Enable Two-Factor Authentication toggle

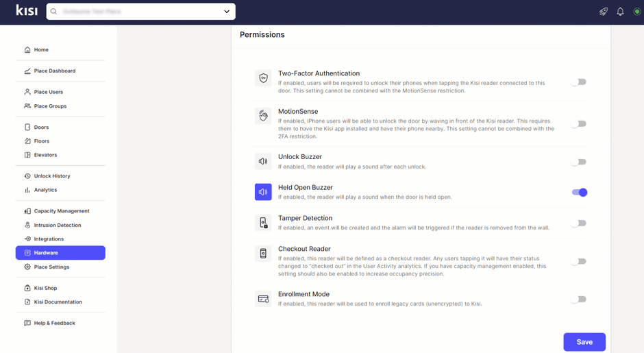click(579, 82)
